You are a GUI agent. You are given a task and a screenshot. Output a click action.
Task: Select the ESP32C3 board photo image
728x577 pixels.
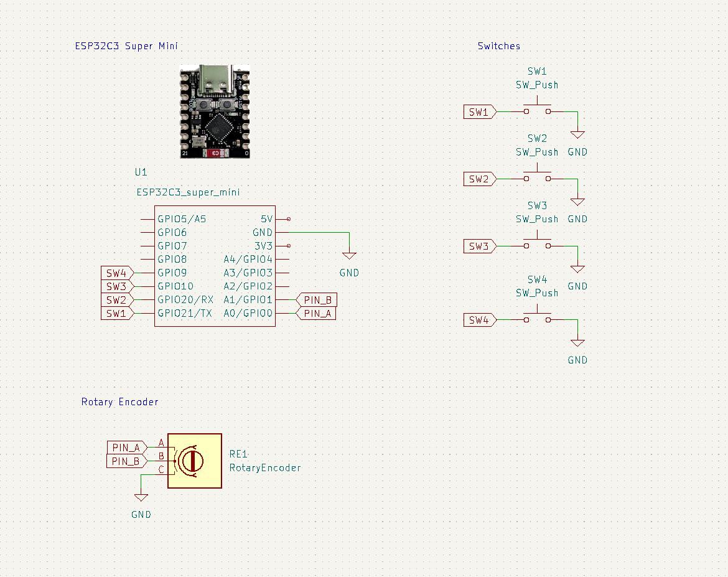215,111
